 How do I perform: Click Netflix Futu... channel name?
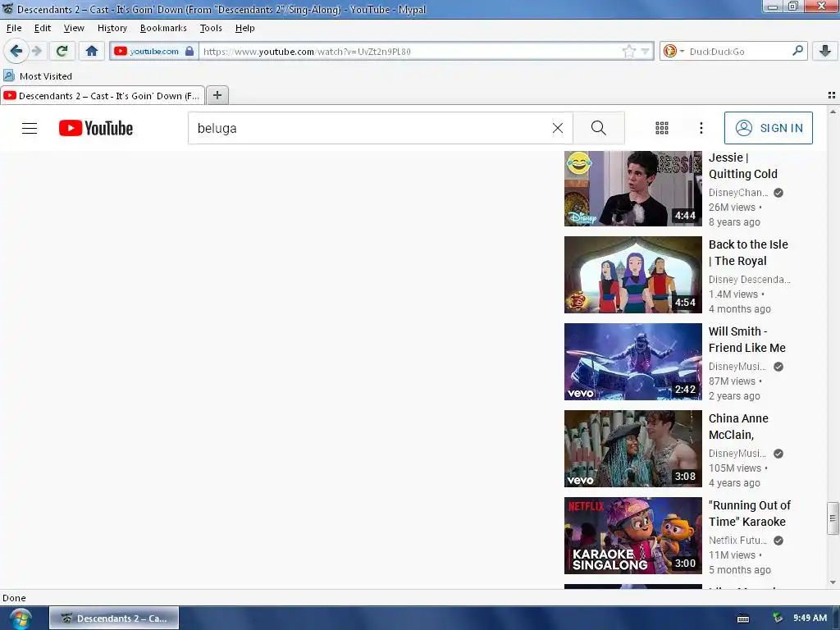click(737, 540)
